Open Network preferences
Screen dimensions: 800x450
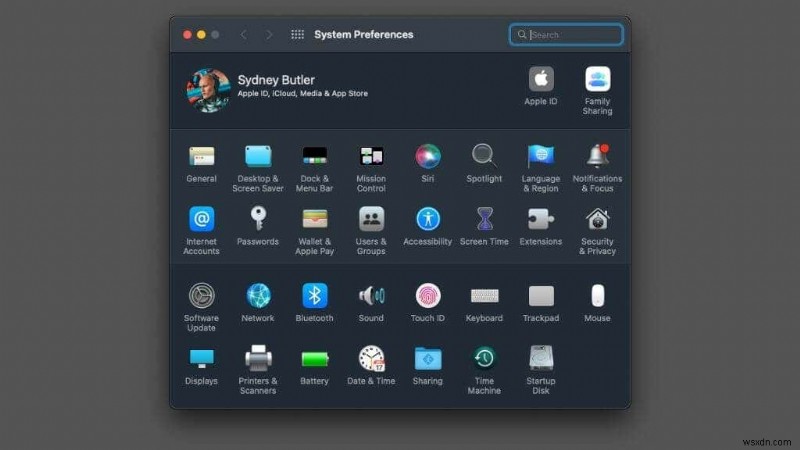coord(258,295)
